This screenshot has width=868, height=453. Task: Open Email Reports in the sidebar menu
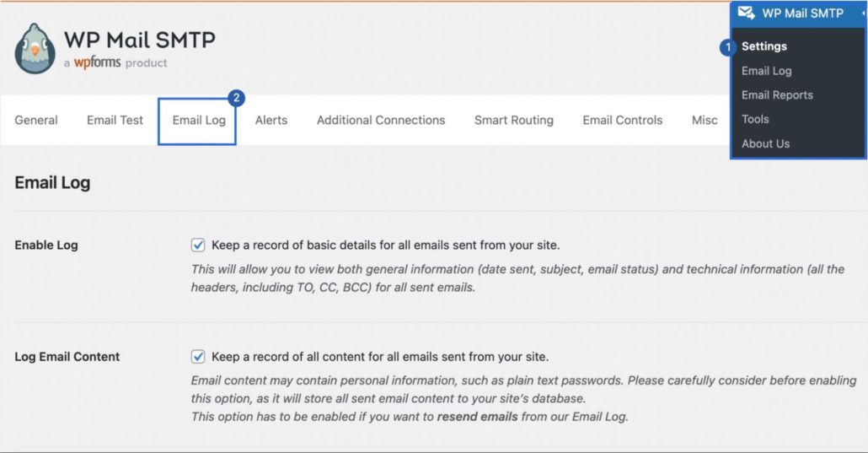[777, 94]
